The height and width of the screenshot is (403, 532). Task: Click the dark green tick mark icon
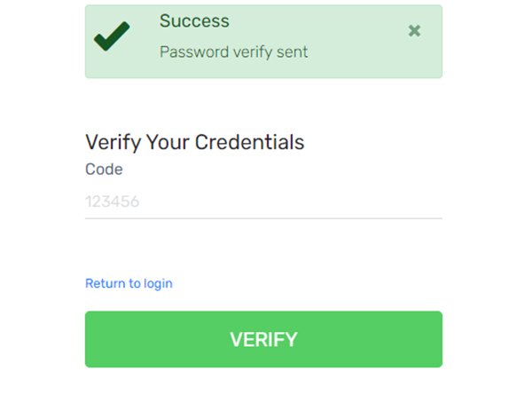(112, 36)
